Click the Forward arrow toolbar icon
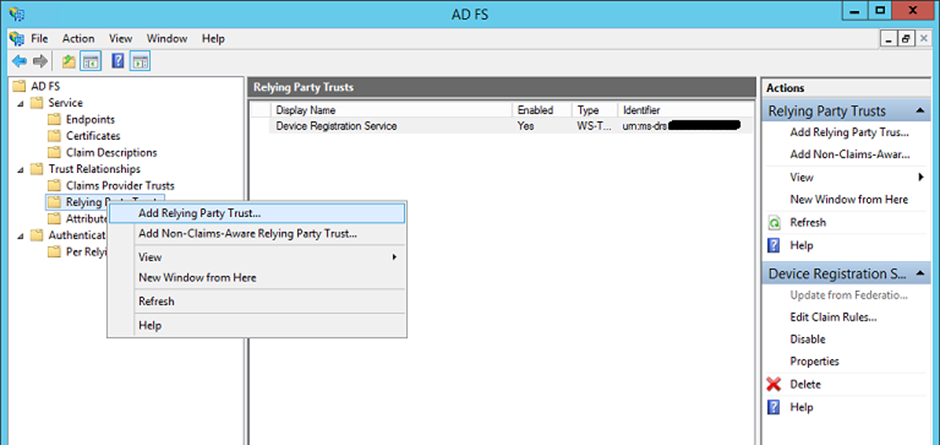 click(x=40, y=61)
